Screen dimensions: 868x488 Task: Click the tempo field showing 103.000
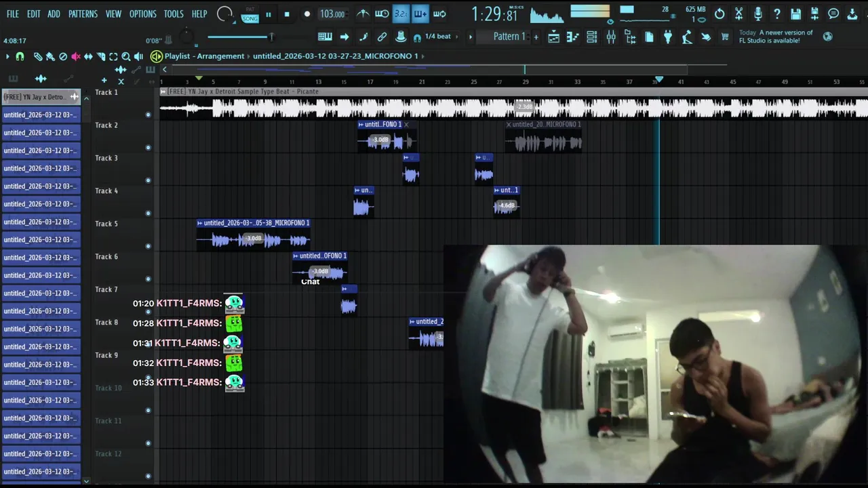[332, 14]
